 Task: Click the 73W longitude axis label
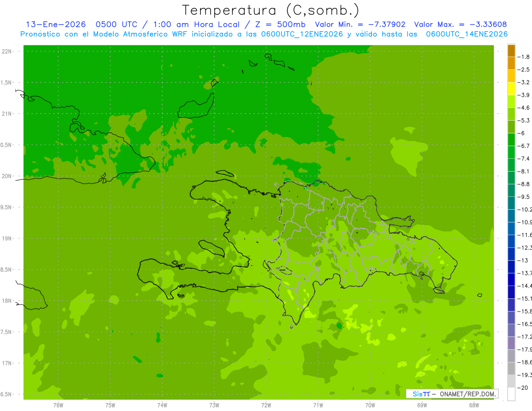(x=214, y=405)
